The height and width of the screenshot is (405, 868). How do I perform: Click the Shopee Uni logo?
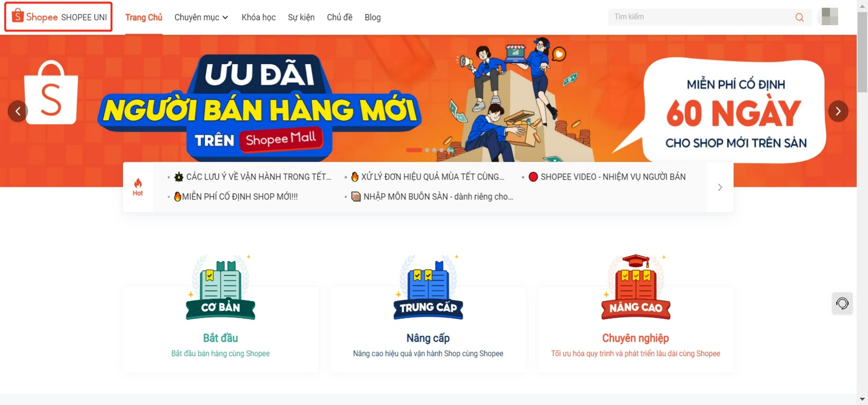pos(59,17)
